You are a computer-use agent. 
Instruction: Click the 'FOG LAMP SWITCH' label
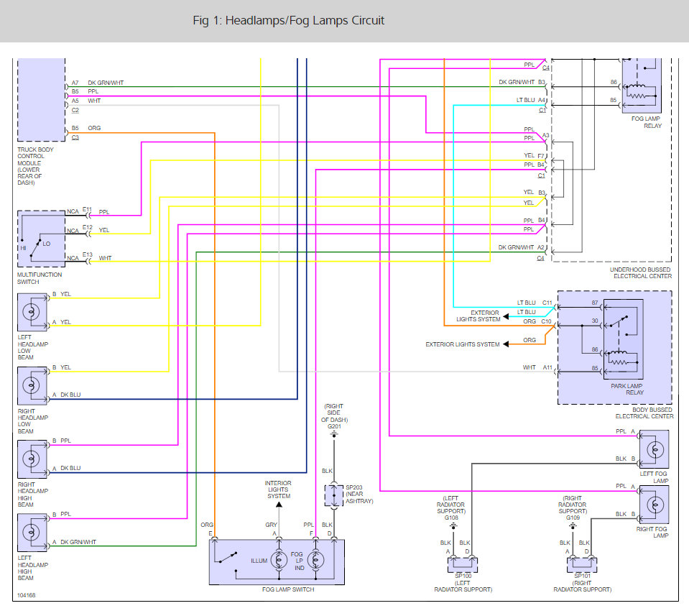tap(288, 589)
